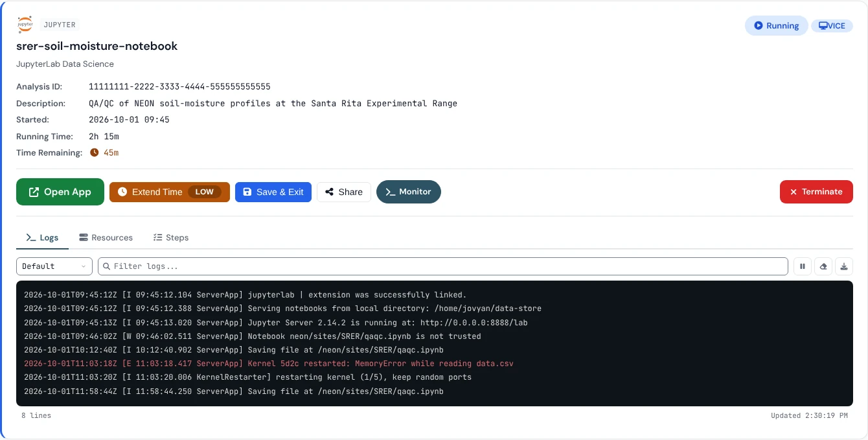Click the 10:12:40 Saving file log line
868x440 pixels.
point(234,350)
